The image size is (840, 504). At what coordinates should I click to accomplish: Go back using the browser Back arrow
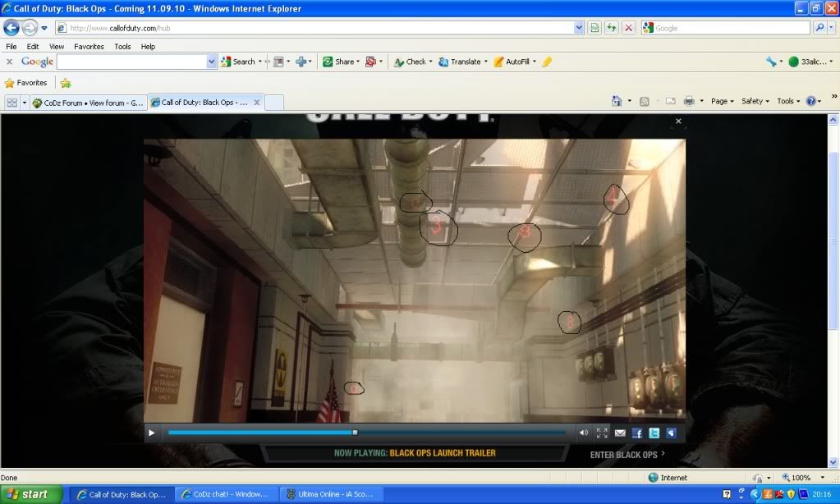(11, 27)
